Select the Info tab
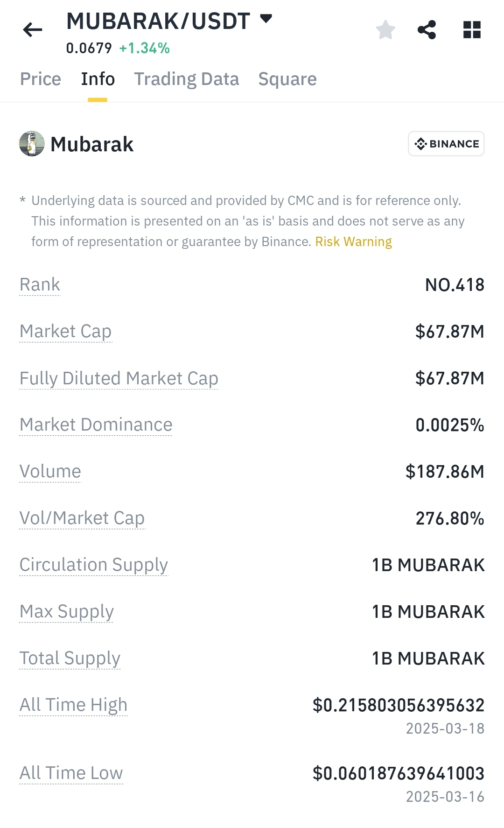The image size is (504, 828). click(98, 79)
